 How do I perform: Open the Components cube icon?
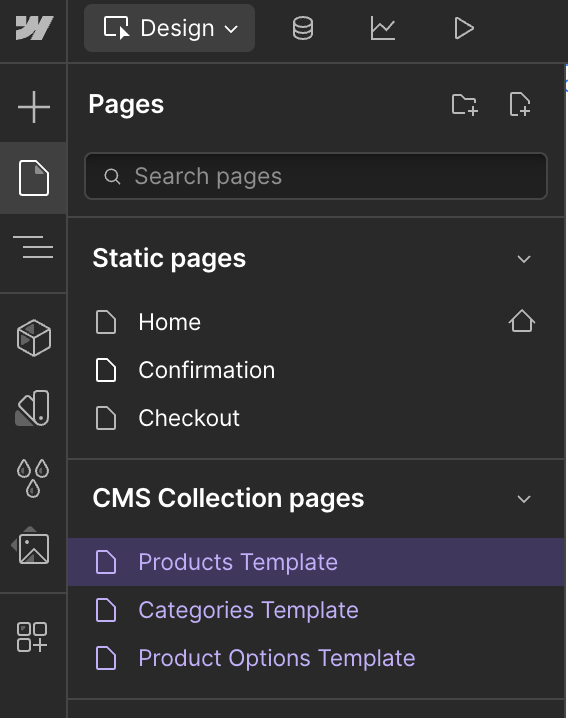click(x=33, y=338)
